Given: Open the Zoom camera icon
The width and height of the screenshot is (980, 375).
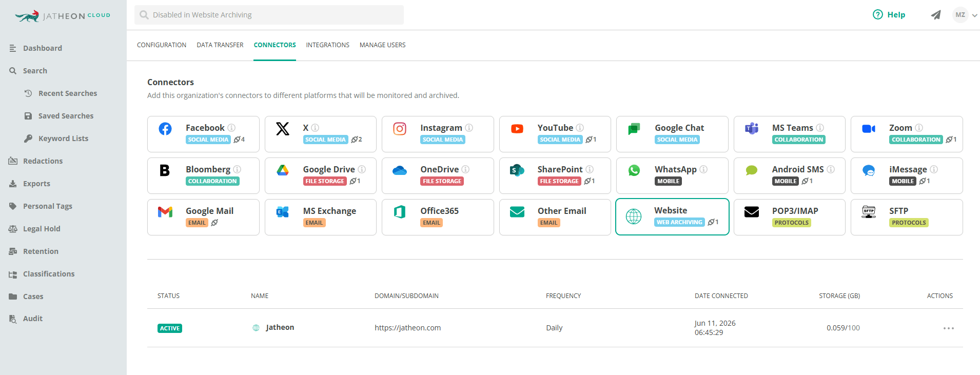Looking at the screenshot, I should click(x=869, y=129).
